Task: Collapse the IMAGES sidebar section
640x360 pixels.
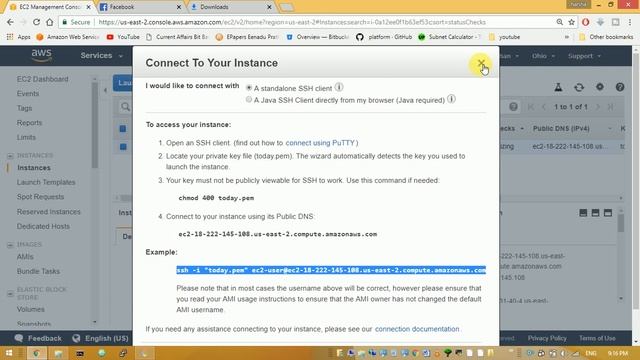Action: [x=10, y=244]
